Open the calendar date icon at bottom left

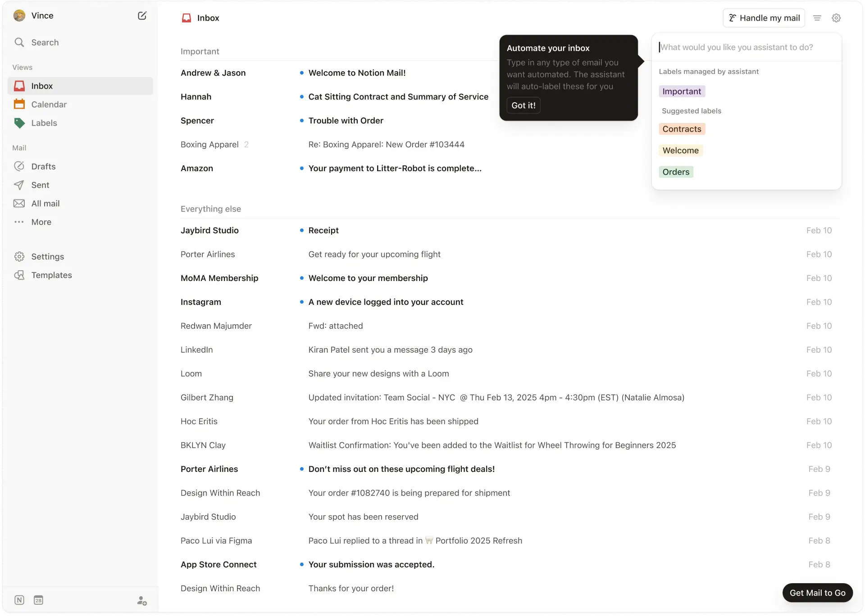pos(38,600)
